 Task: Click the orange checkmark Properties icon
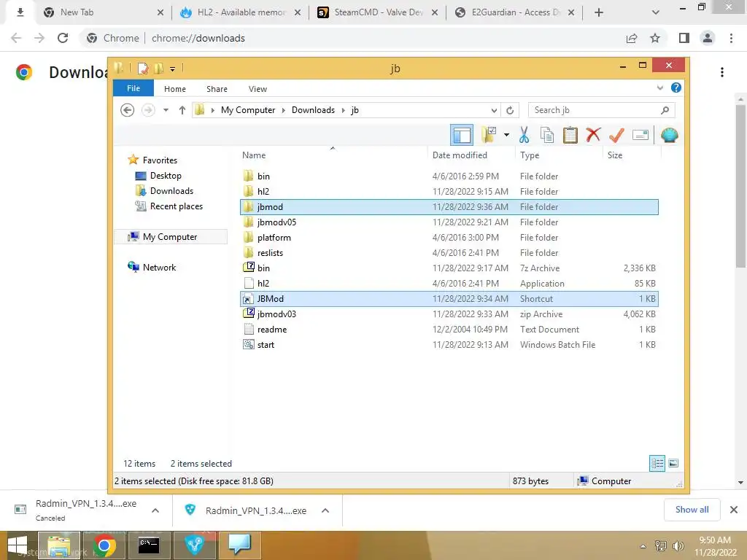(616, 135)
